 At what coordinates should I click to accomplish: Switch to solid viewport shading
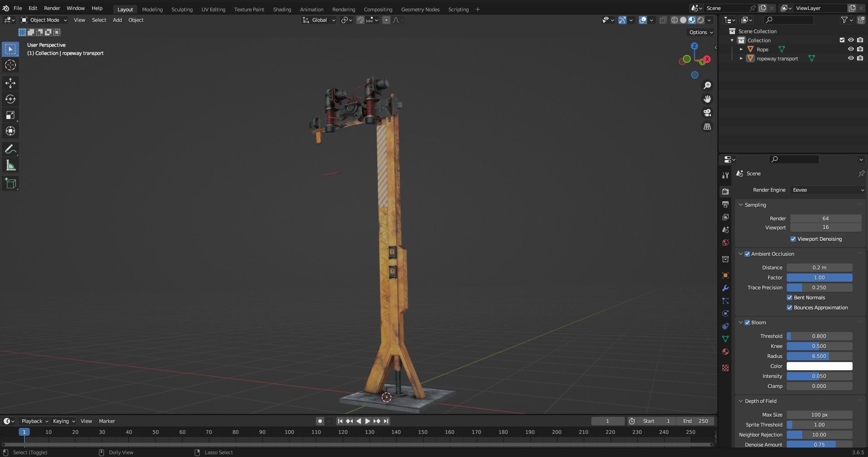tap(683, 20)
